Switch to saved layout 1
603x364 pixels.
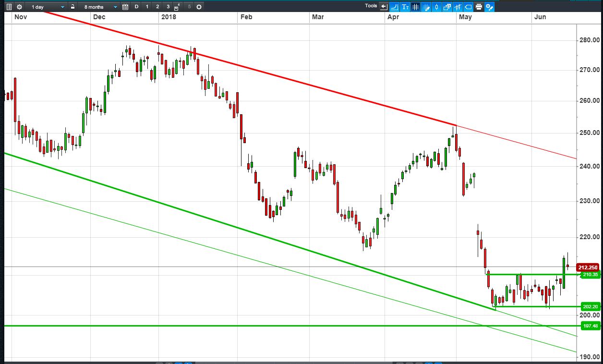point(147,7)
